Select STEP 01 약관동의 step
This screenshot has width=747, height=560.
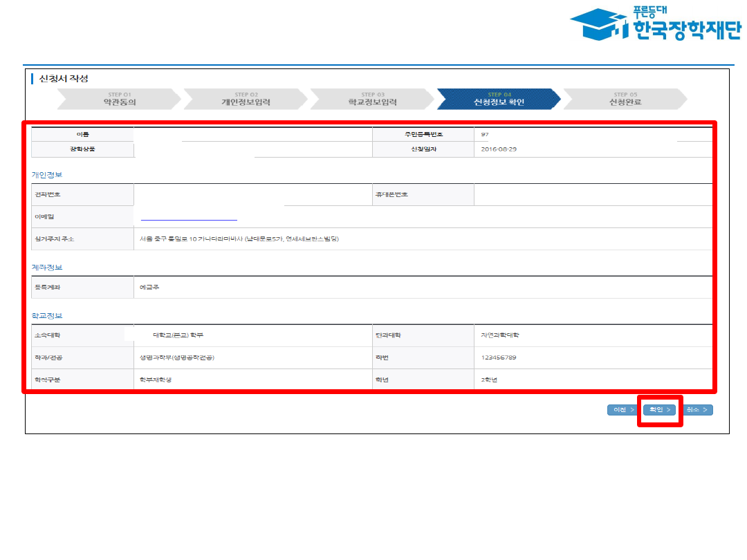[x=119, y=99]
